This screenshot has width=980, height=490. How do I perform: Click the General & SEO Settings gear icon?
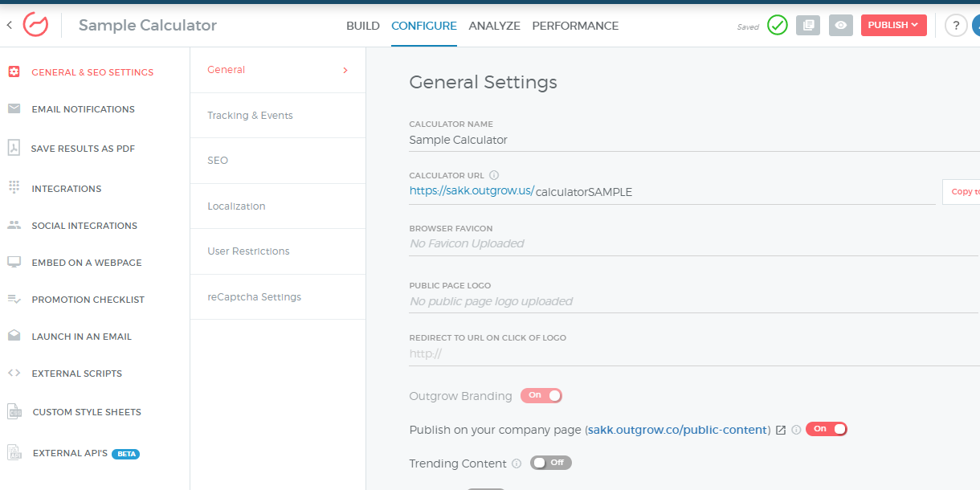tap(14, 71)
